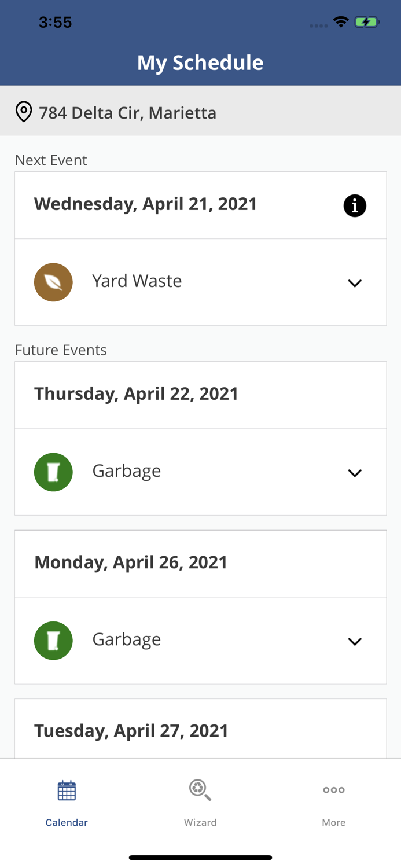
Task: Select the Wizard magnifying glass icon
Action: pos(200,790)
